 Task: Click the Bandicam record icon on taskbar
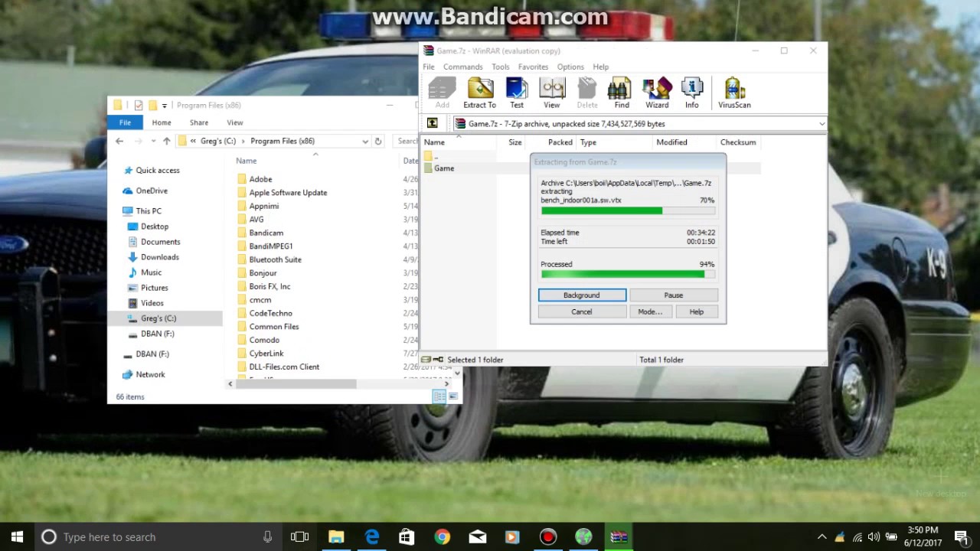548,537
